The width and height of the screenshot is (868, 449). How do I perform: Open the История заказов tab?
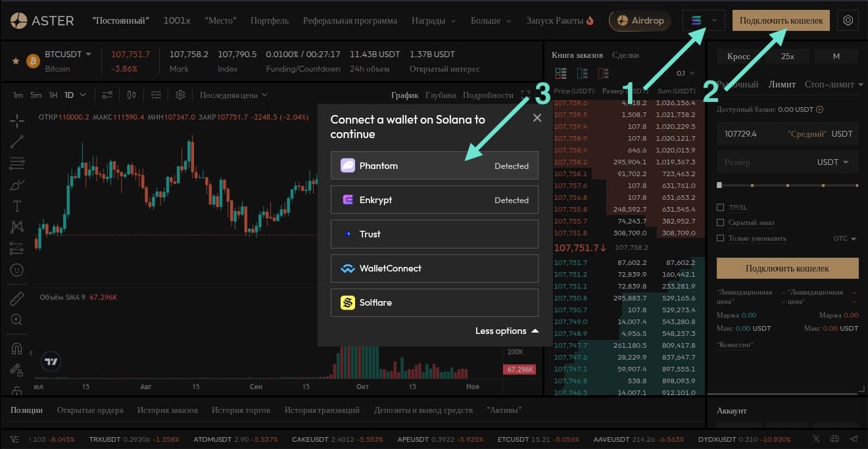point(168,410)
